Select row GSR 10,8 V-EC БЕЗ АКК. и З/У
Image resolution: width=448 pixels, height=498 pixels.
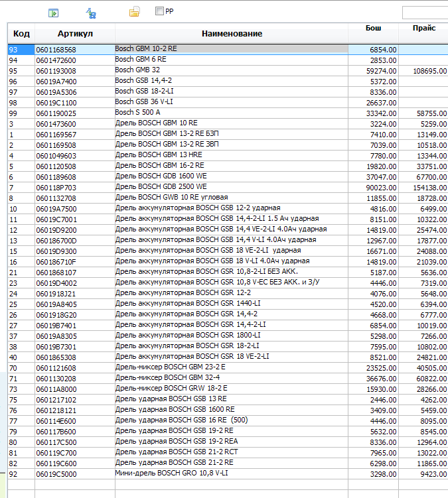click(x=228, y=283)
